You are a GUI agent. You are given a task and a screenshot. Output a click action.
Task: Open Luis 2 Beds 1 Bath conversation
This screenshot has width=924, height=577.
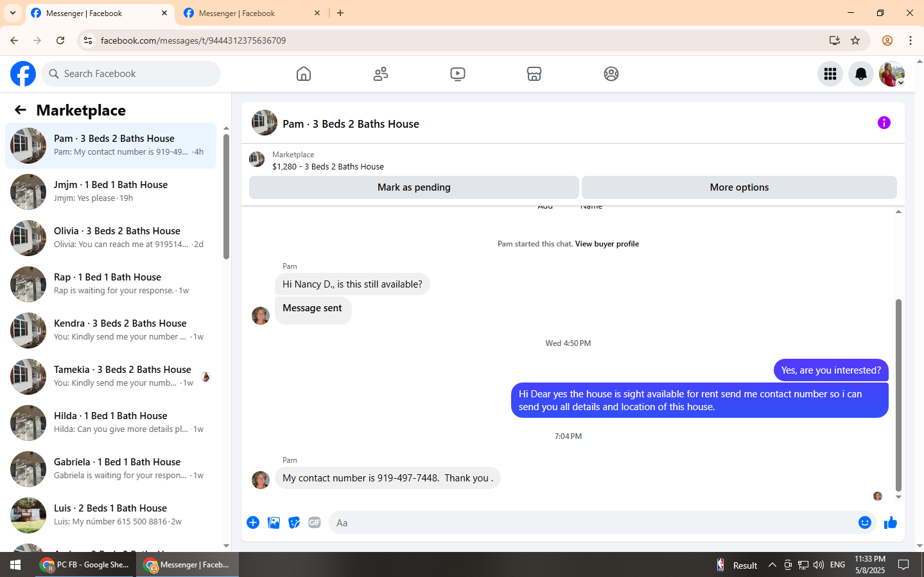(x=110, y=515)
